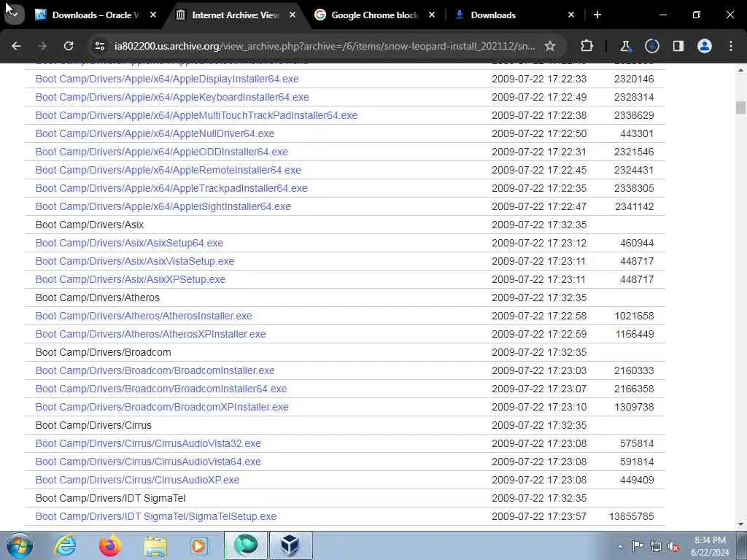Open Action Center flag icon
Viewport: 747px width, 560px height.
(x=638, y=545)
